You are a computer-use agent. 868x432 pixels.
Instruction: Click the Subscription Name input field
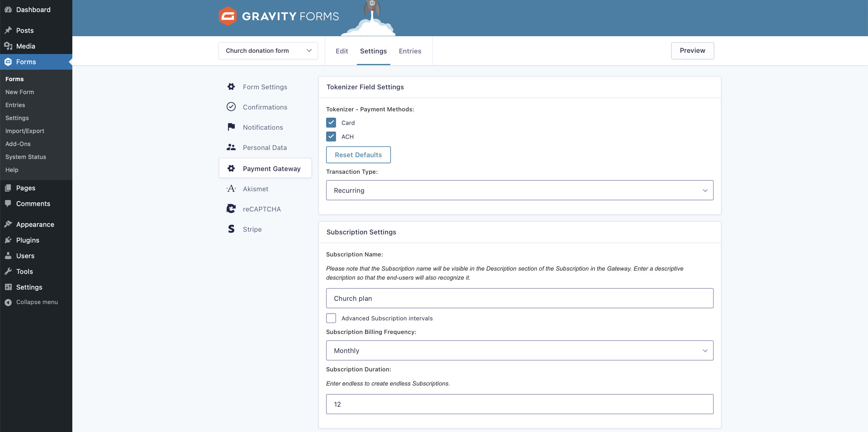(x=519, y=298)
